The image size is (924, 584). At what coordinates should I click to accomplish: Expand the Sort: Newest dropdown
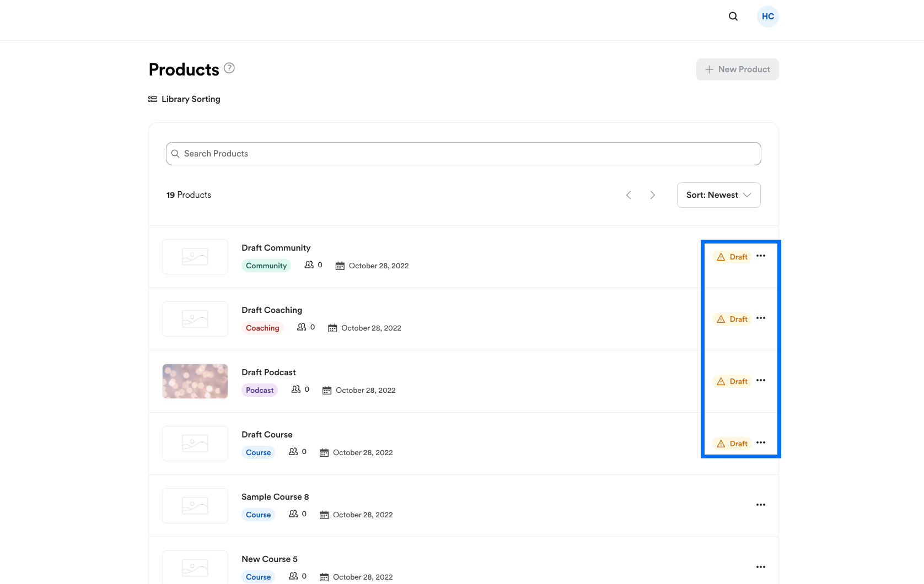[x=718, y=195]
